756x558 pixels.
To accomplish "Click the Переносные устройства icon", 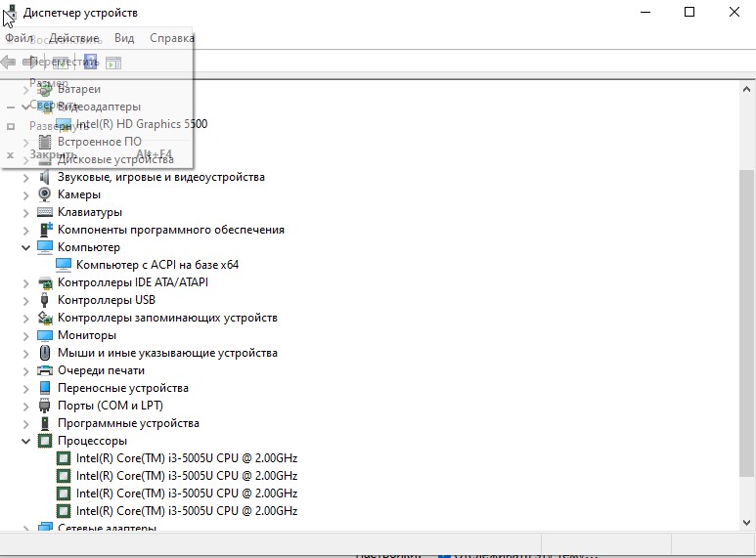I will point(45,388).
